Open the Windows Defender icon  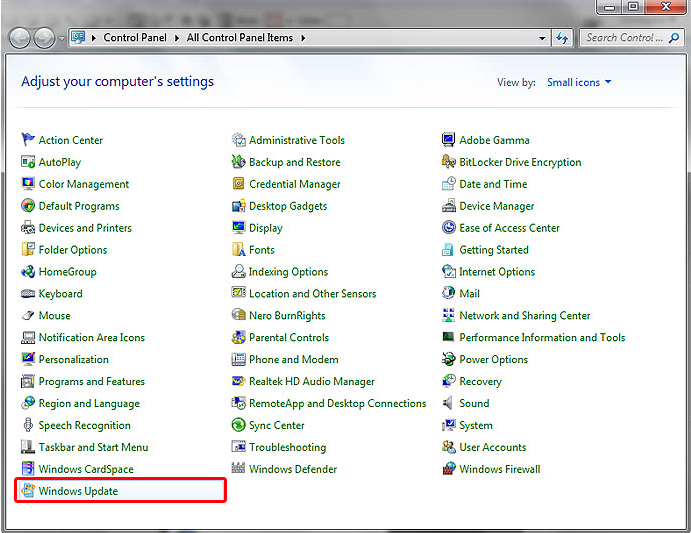click(239, 469)
